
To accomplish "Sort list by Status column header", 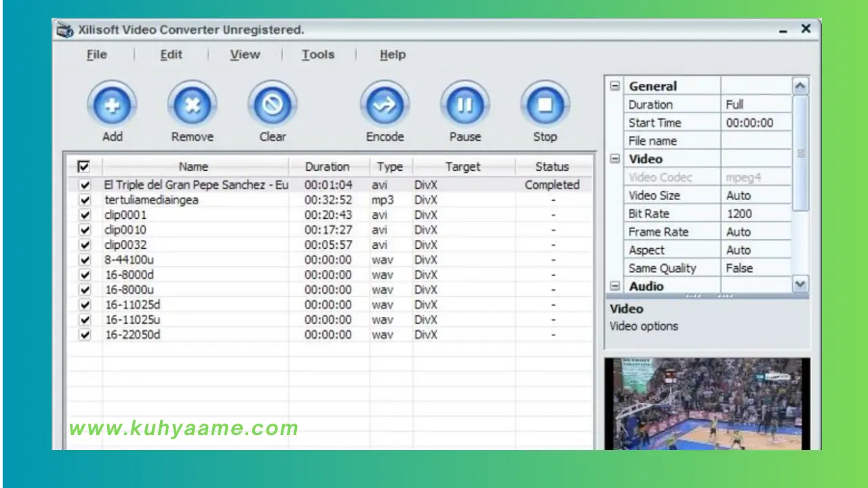I will (552, 167).
